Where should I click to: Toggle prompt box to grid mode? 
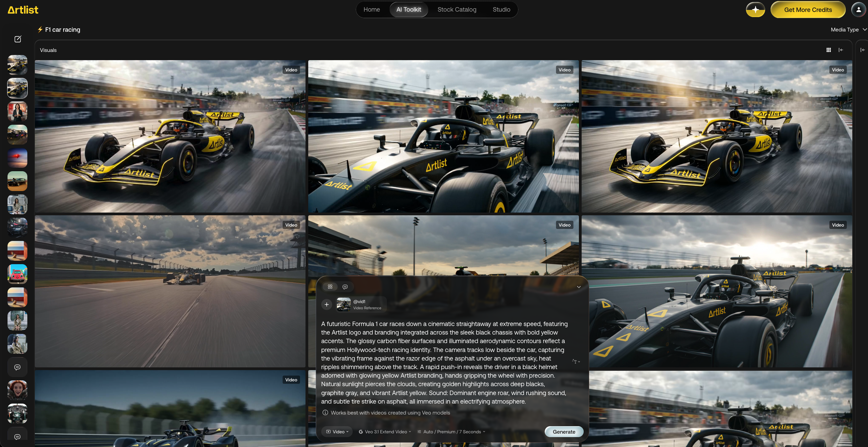(330, 287)
